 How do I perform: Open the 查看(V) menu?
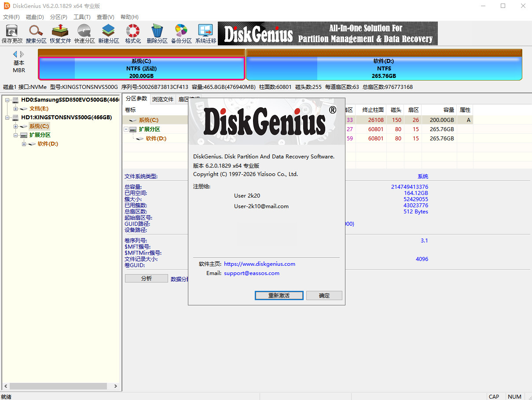coord(106,17)
